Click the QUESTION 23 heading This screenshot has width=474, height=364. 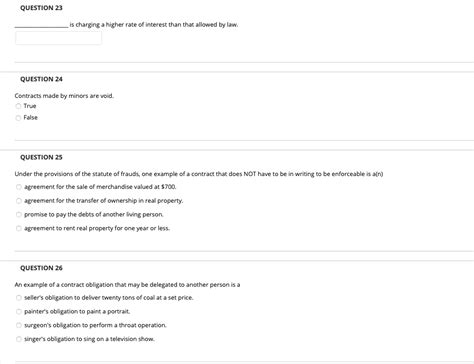point(41,8)
